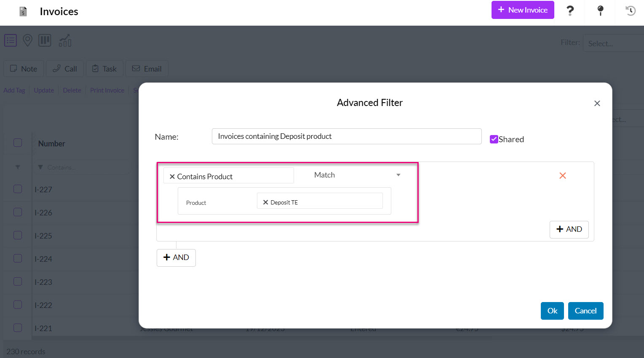Click the Contains filter box under Number
The height and width of the screenshot is (358, 644).
pyautogui.click(x=84, y=167)
